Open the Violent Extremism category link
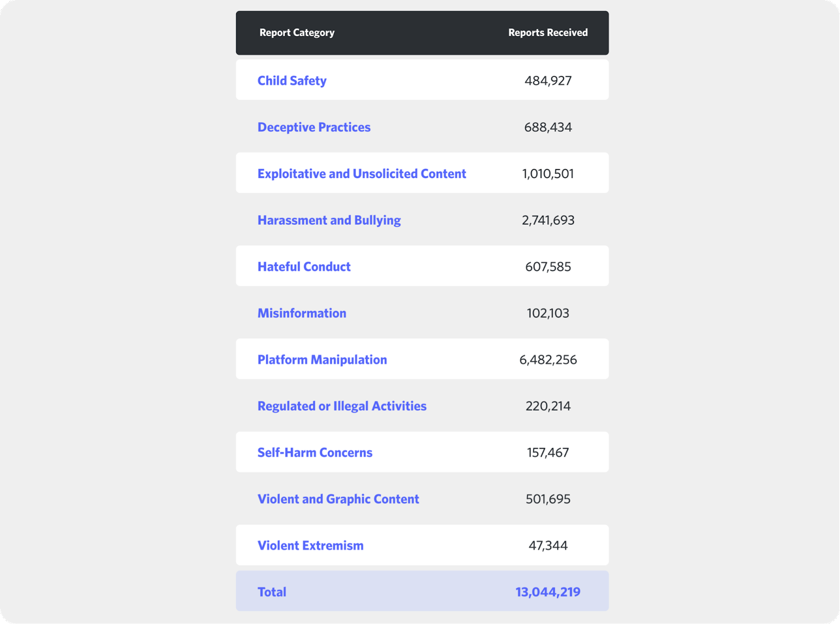Image resolution: width=840 pixels, height=624 pixels. (310, 545)
